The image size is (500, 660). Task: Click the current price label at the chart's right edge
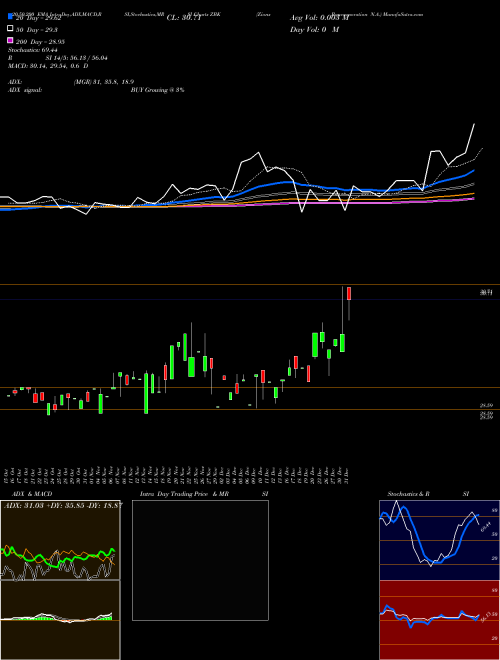[x=487, y=293]
